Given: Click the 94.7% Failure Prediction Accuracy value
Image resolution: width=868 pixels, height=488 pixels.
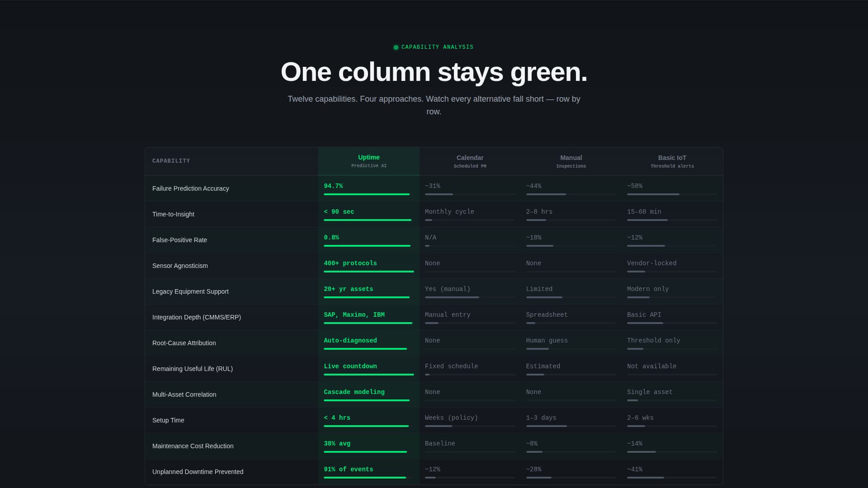Looking at the screenshot, I should click(334, 186).
